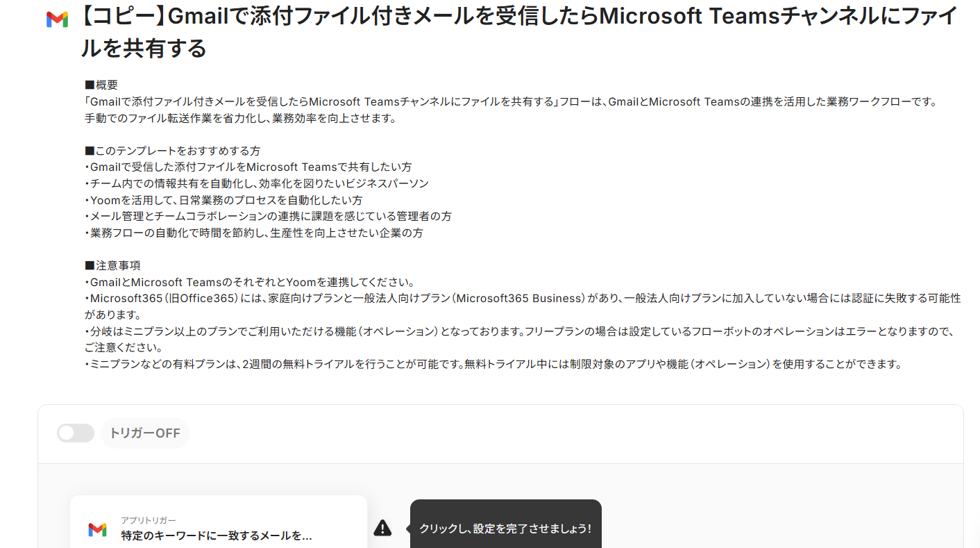Toggle the trigger switch on
Image resolution: width=980 pixels, height=548 pixels.
(76, 433)
